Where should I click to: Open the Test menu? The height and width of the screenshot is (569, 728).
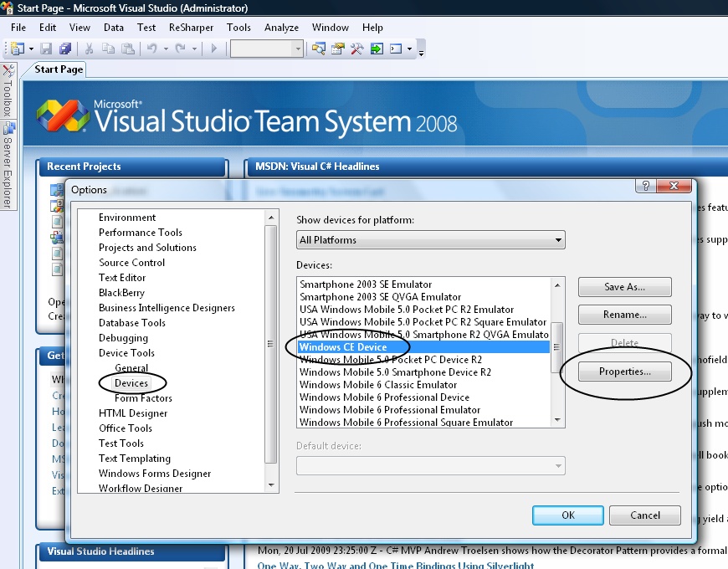[146, 28]
